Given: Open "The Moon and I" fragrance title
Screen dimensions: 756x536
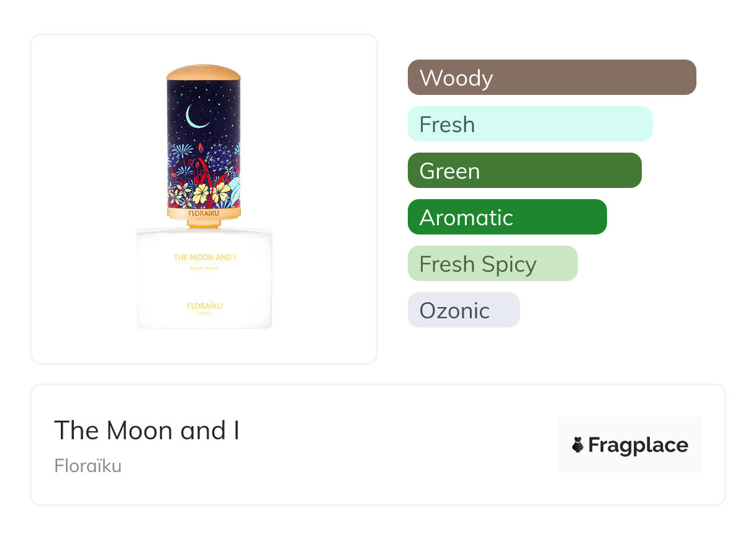Looking at the screenshot, I should click(147, 431).
